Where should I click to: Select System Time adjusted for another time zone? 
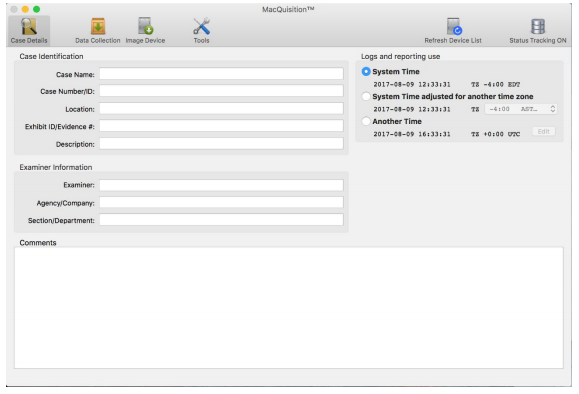(x=366, y=96)
